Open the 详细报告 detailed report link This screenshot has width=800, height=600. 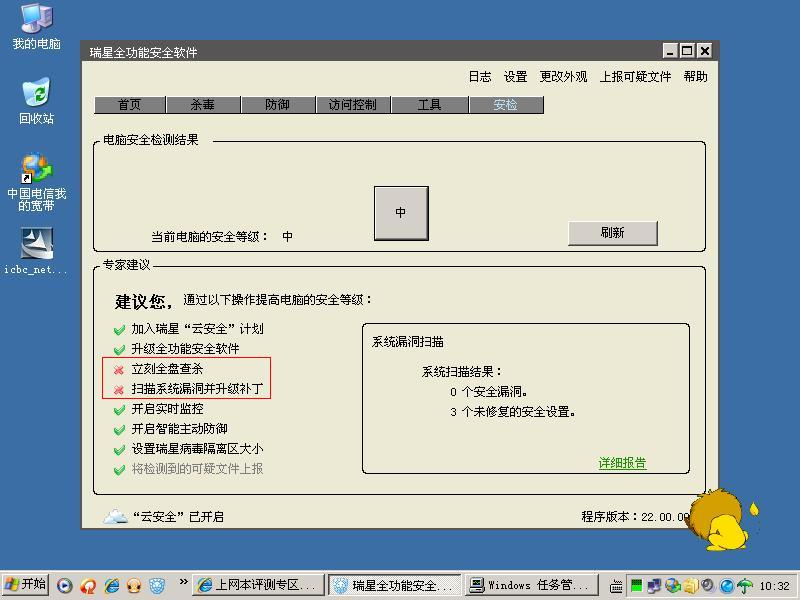[622, 463]
